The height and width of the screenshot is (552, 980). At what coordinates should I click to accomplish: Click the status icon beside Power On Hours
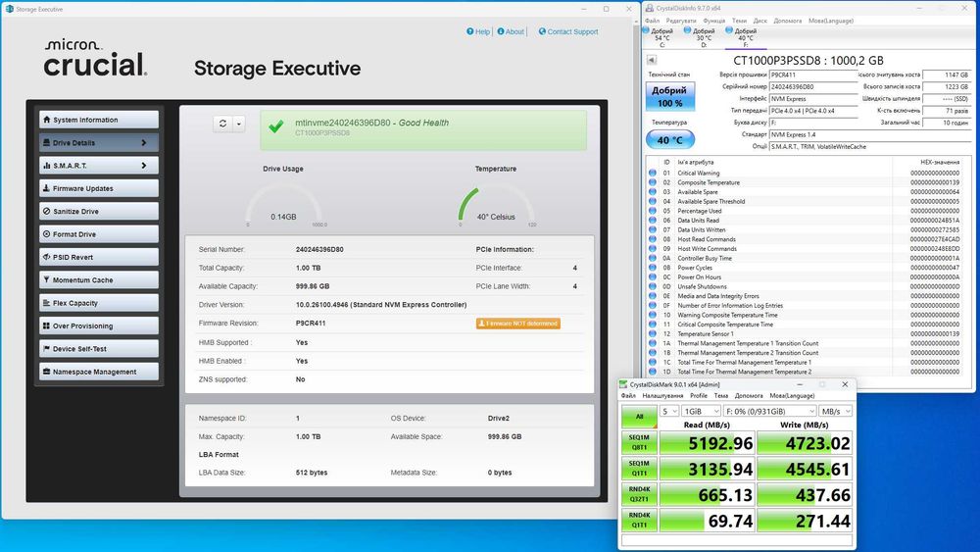653,276
